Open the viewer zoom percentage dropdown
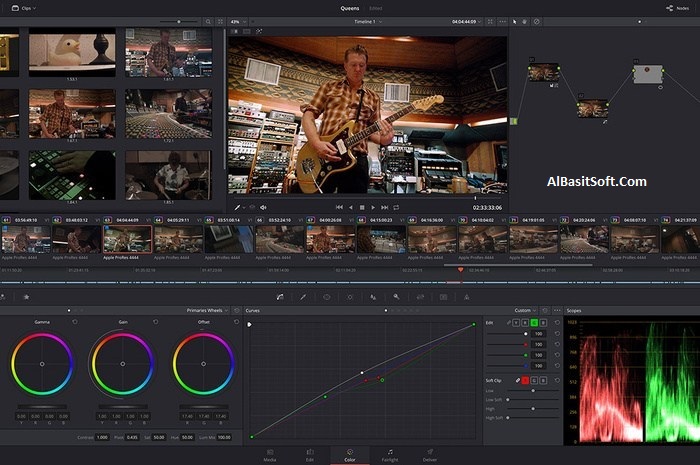700x465 pixels. (x=237, y=21)
